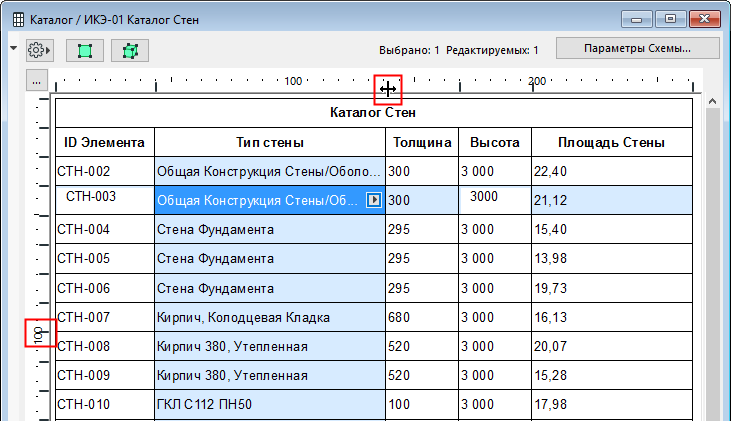The width and height of the screenshot is (731, 421).
Task: Click thickness 300 in СТН-003 row
Action: click(x=422, y=200)
